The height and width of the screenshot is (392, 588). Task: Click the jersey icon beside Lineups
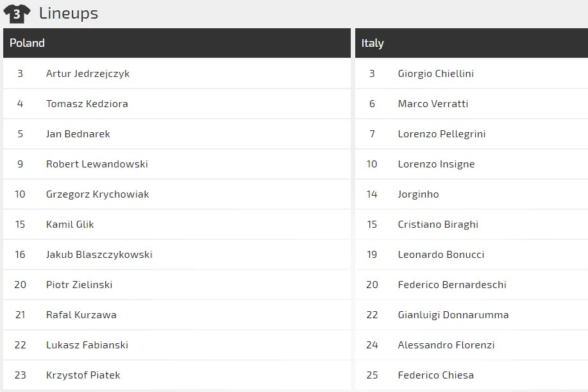coord(17,13)
